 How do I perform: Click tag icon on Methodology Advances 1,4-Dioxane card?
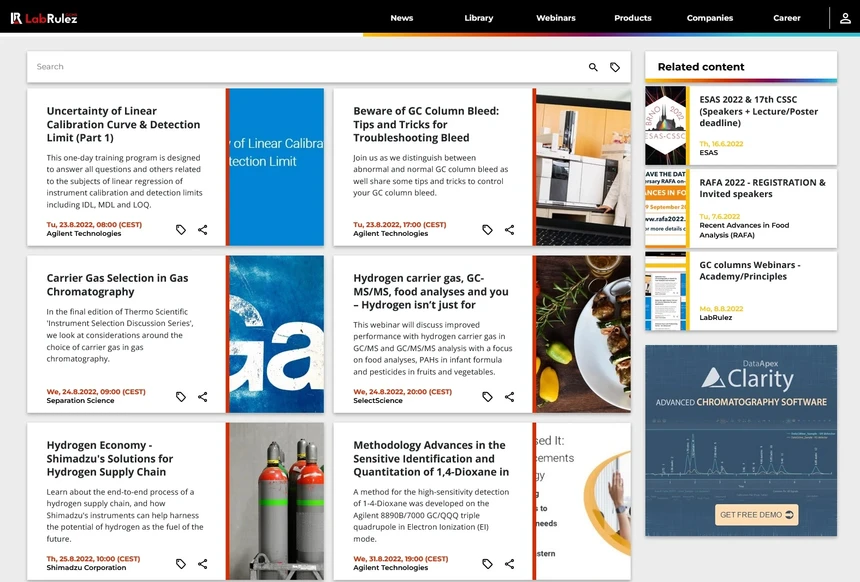pyautogui.click(x=487, y=563)
